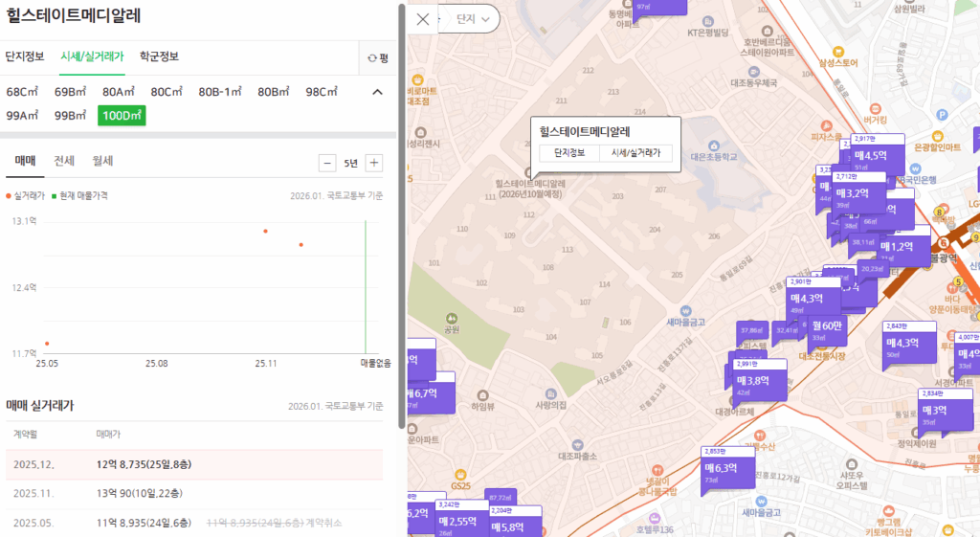
Task: Switch to 전세 price tab
Action: tap(64, 161)
